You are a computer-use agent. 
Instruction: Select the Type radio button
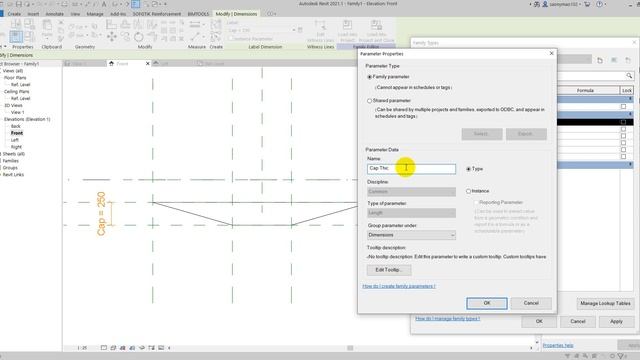point(469,169)
